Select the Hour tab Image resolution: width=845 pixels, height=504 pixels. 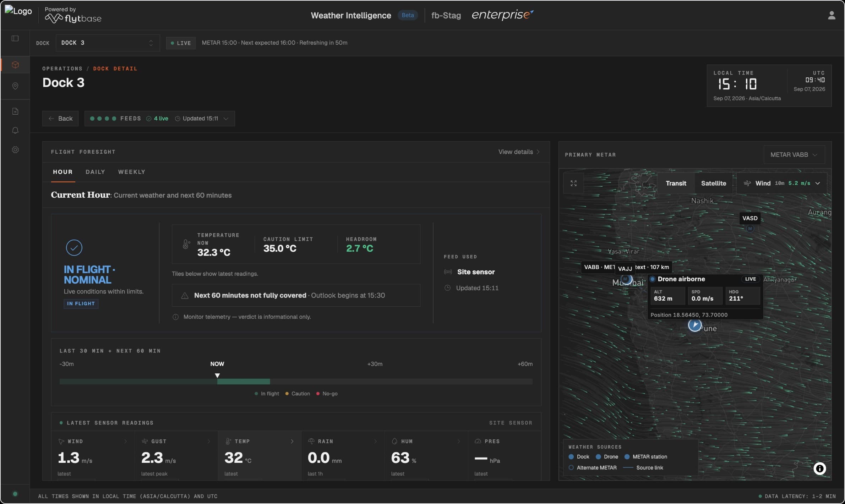[63, 172]
